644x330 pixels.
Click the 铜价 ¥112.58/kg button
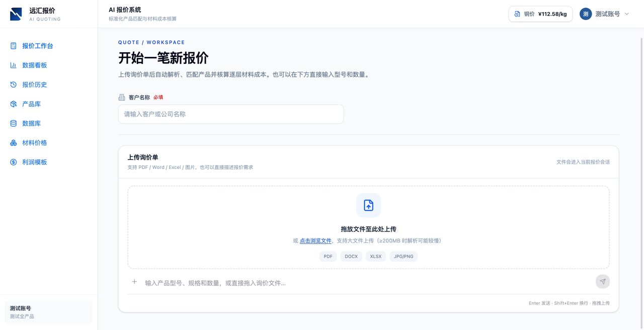click(x=540, y=14)
